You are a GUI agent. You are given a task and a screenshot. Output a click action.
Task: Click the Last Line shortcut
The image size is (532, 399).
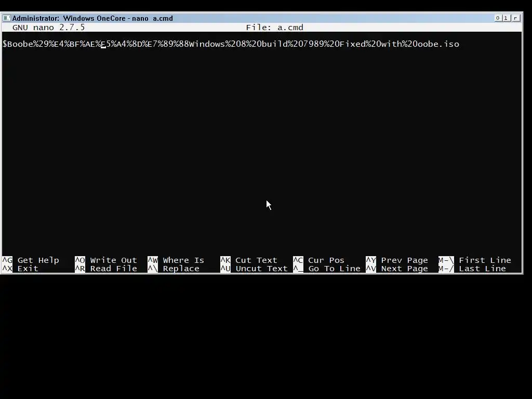point(472,269)
